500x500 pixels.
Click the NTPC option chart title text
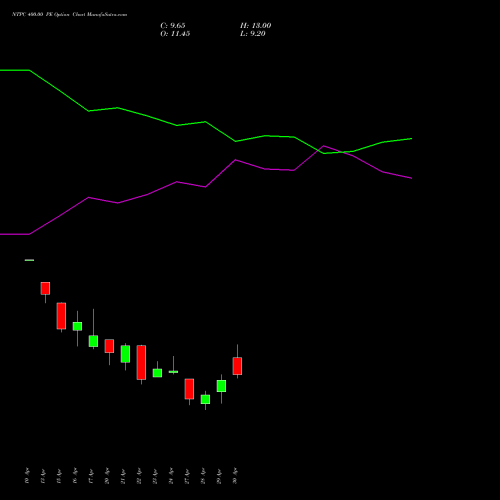point(69,15)
